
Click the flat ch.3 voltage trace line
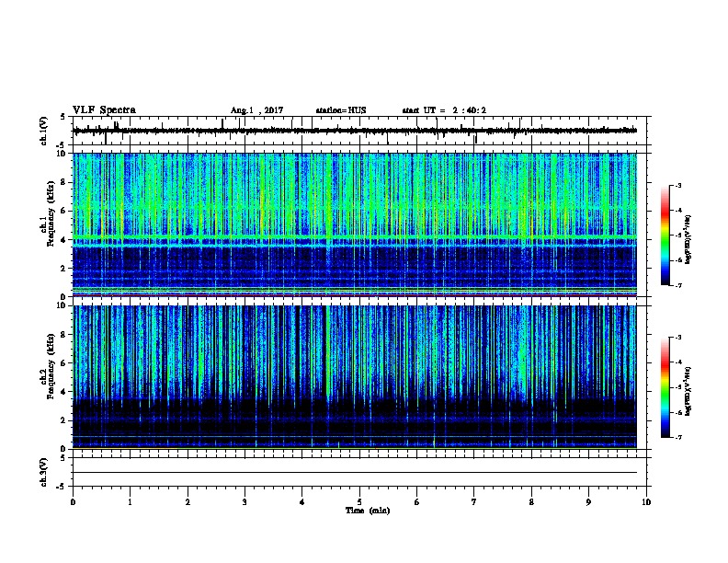point(355,473)
